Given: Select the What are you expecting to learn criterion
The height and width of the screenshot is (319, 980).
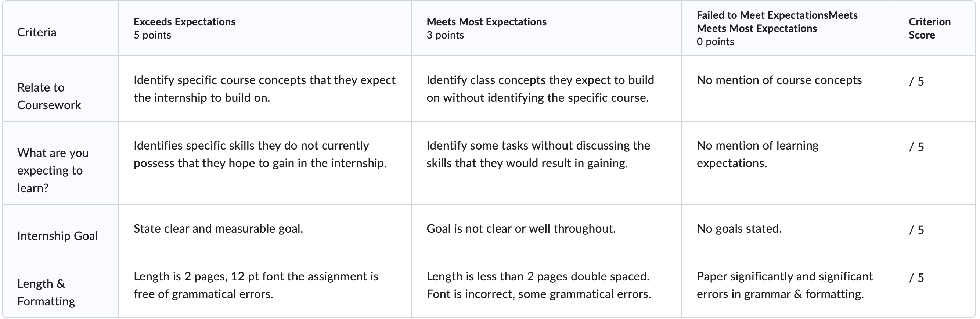Looking at the screenshot, I should (x=61, y=163).
